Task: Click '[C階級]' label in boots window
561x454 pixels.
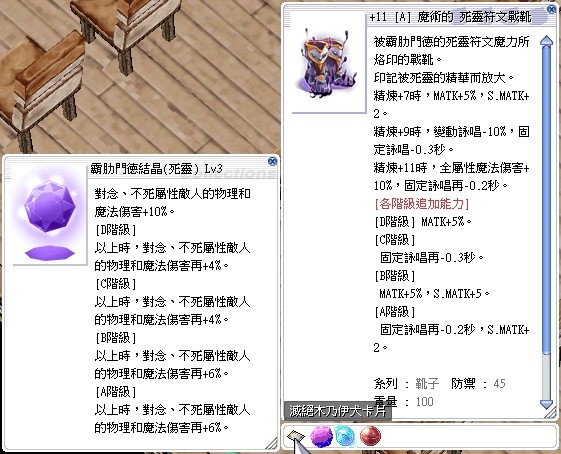Action: (x=395, y=240)
